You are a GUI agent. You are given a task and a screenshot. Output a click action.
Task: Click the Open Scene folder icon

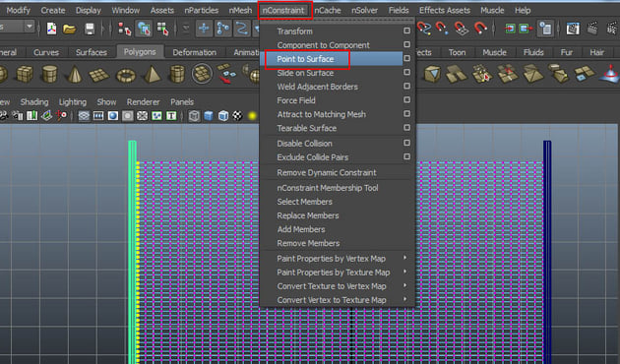pyautogui.click(x=69, y=29)
